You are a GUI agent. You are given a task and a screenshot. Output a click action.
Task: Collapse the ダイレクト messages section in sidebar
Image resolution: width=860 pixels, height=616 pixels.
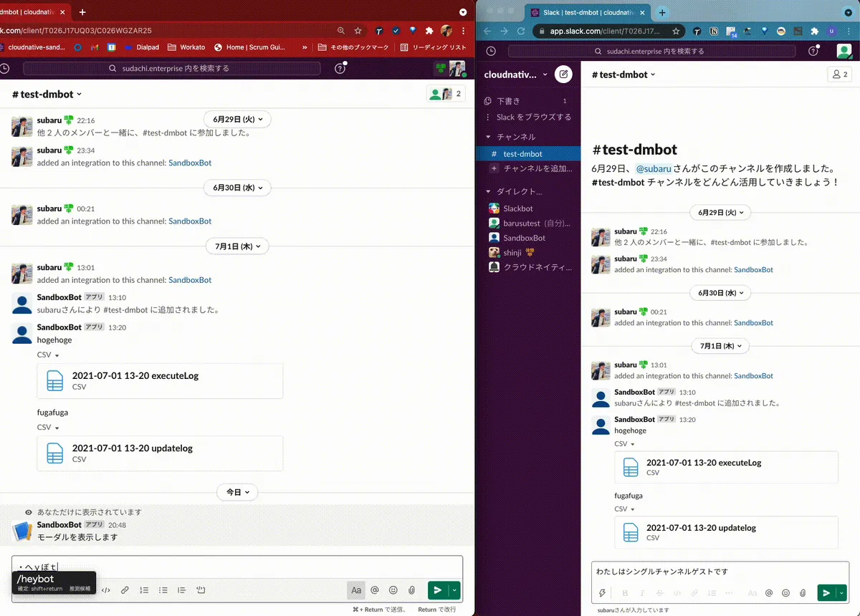tap(489, 191)
